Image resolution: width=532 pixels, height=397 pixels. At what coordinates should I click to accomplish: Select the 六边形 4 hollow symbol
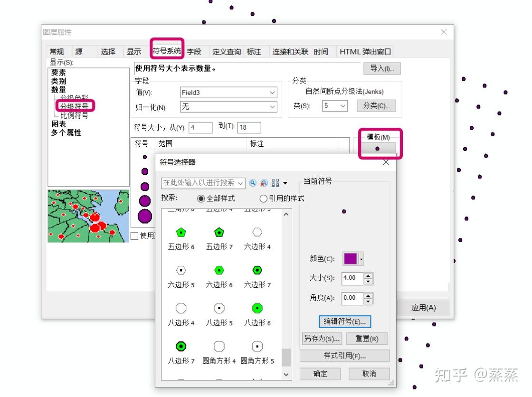[256, 232]
